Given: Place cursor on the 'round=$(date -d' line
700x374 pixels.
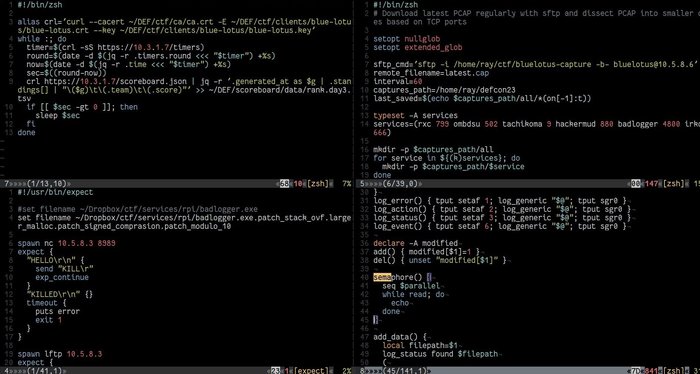Looking at the screenshot, I should click(151, 56).
